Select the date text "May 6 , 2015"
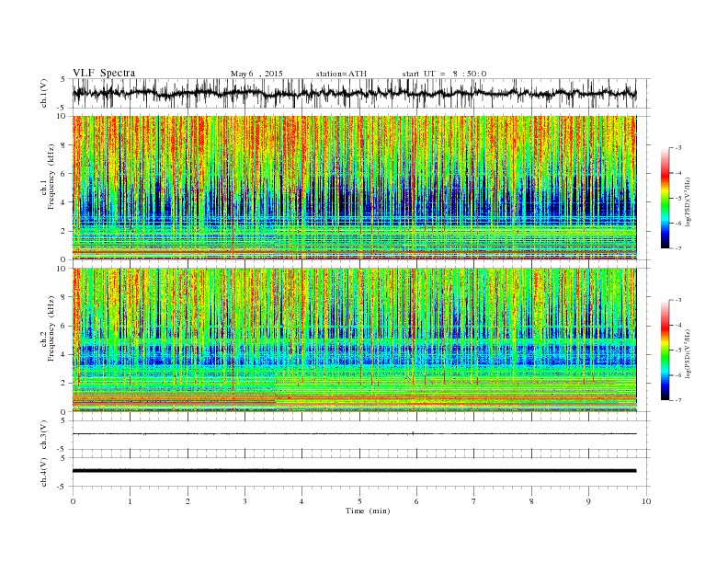This screenshot has height=563, width=728. (x=256, y=74)
